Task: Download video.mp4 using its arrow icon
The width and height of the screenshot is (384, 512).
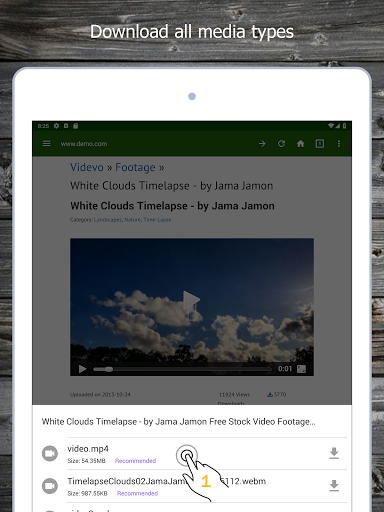Action: coord(334,453)
